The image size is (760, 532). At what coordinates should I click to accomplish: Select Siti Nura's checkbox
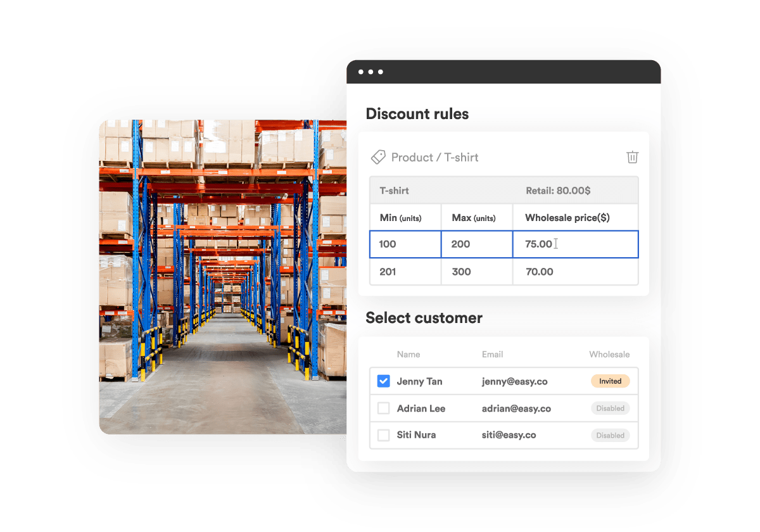(x=383, y=435)
